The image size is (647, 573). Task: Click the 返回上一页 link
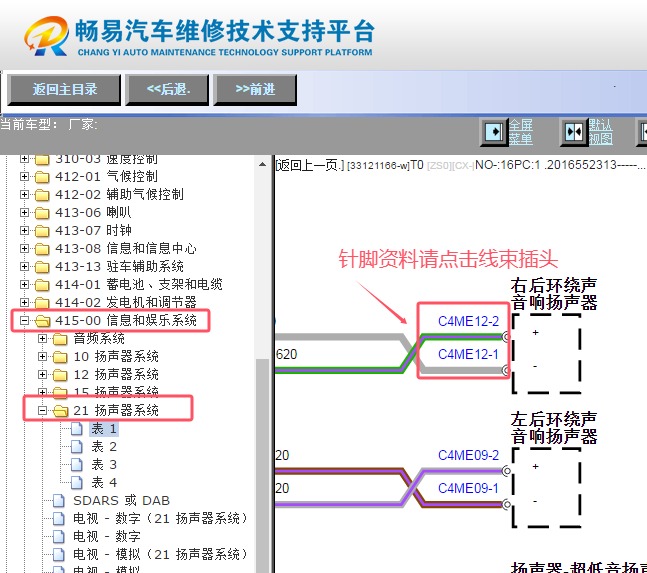pos(310,165)
